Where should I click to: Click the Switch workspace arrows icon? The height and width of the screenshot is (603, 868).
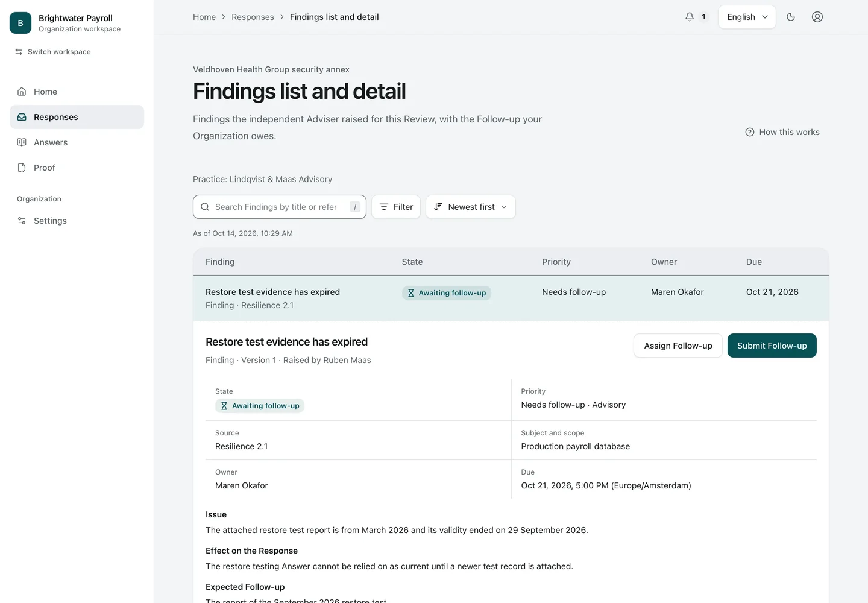coord(19,52)
